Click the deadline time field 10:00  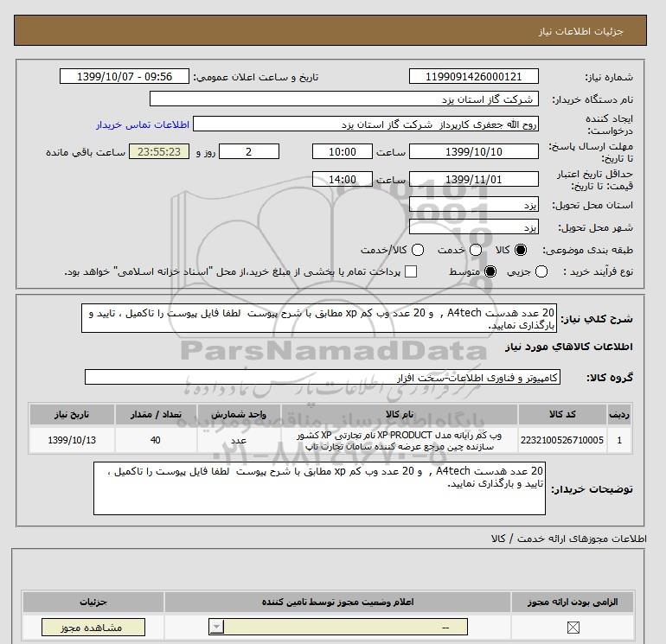click(x=343, y=151)
